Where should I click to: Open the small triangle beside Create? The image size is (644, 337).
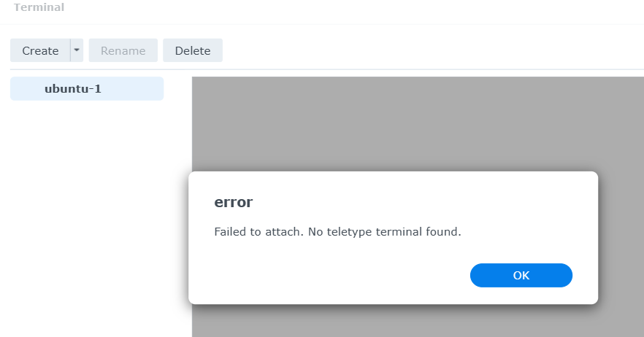point(77,50)
